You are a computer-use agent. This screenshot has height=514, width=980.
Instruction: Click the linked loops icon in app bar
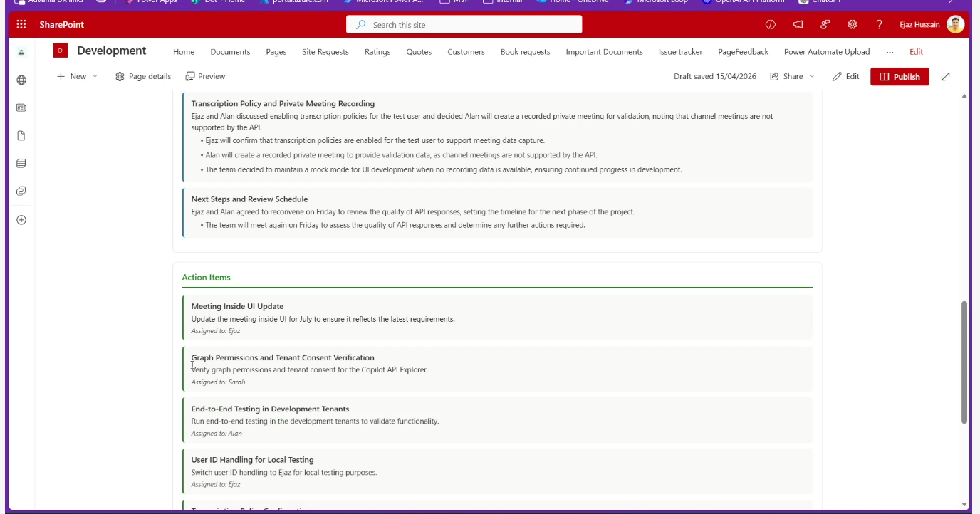point(21,192)
